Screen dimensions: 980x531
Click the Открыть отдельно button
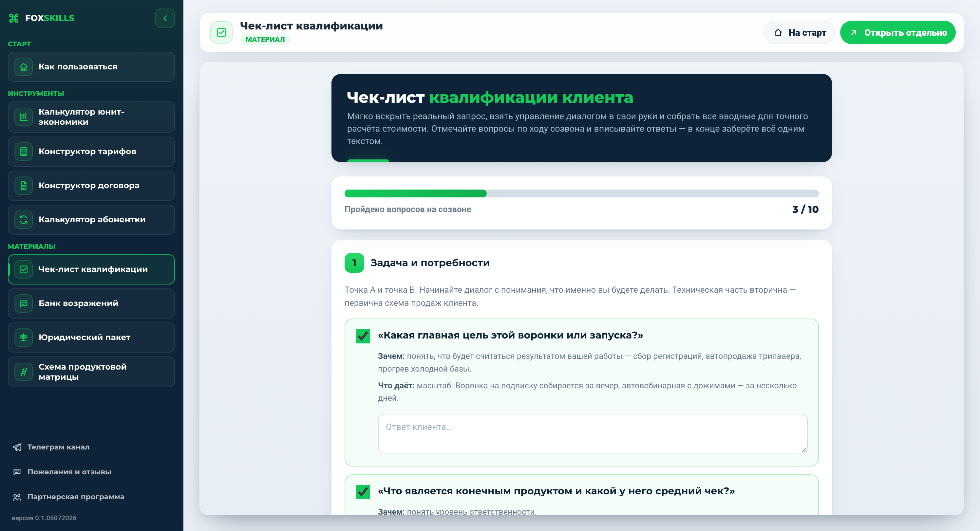pos(898,32)
